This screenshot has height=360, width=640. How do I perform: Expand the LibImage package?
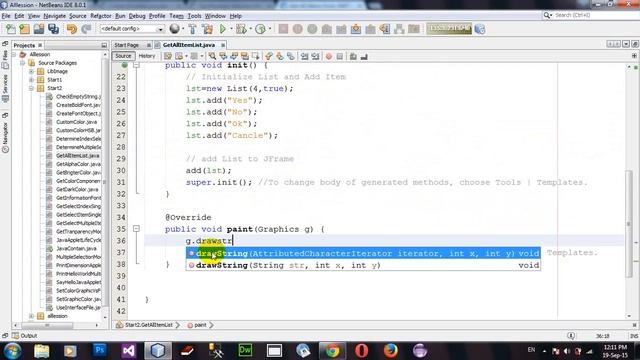(x=31, y=71)
